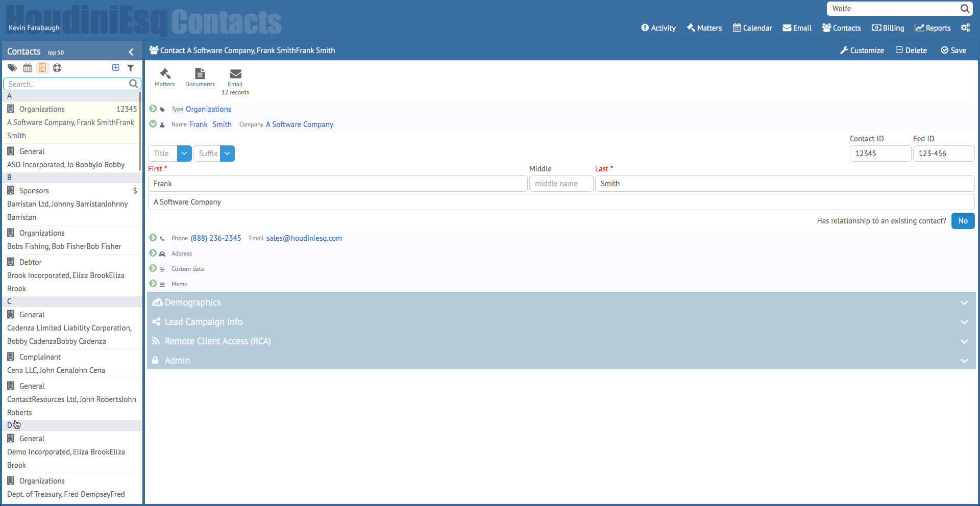Click the A Software Company link
Viewport: 980px width, 506px height.
300,124
